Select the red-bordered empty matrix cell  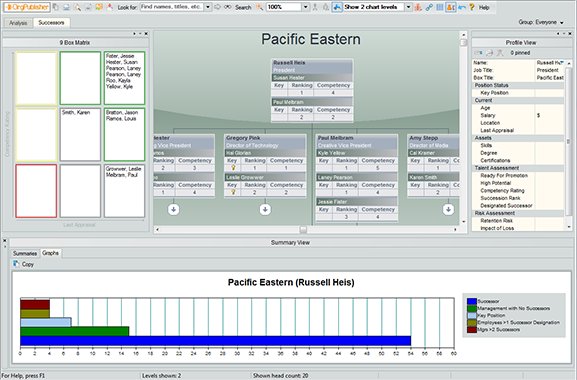pos(36,191)
